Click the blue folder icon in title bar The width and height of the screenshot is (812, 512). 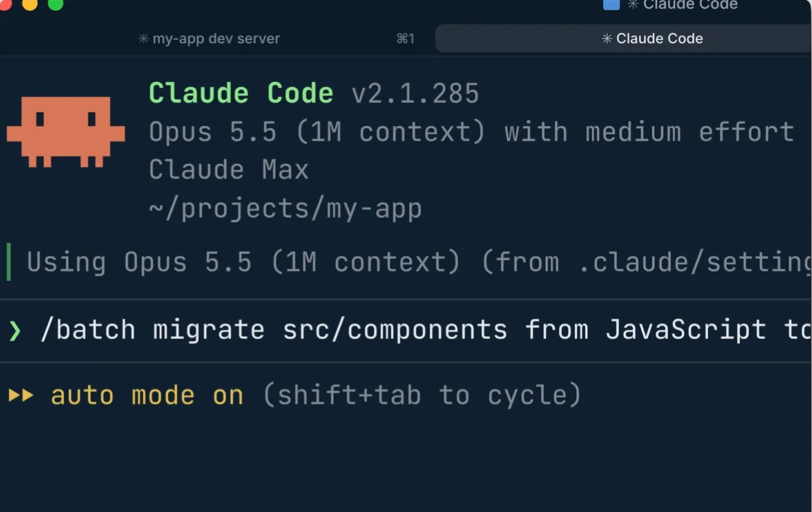(611, 5)
